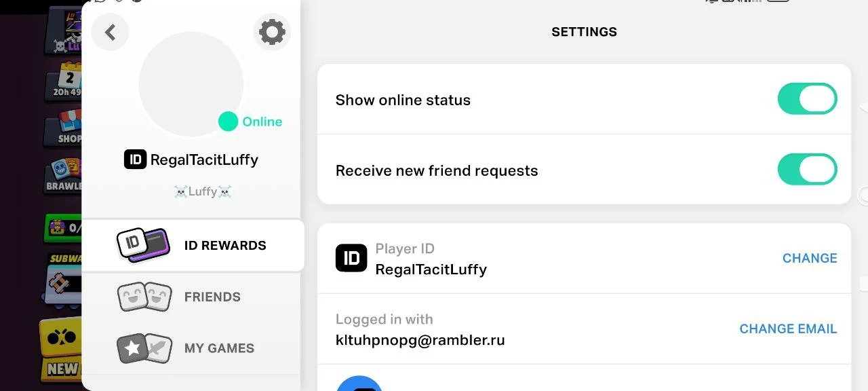Screen dimensions: 868x391
Task: Click the back arrow button
Action: (110, 32)
